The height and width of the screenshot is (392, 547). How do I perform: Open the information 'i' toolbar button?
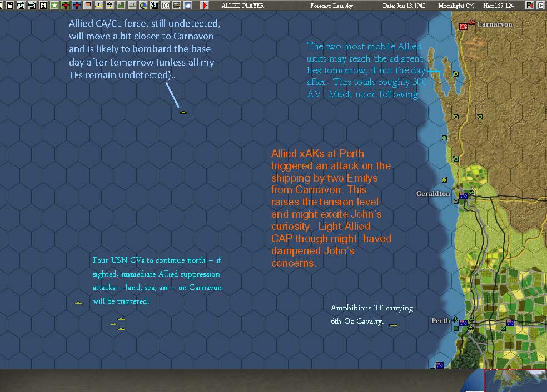43,5
